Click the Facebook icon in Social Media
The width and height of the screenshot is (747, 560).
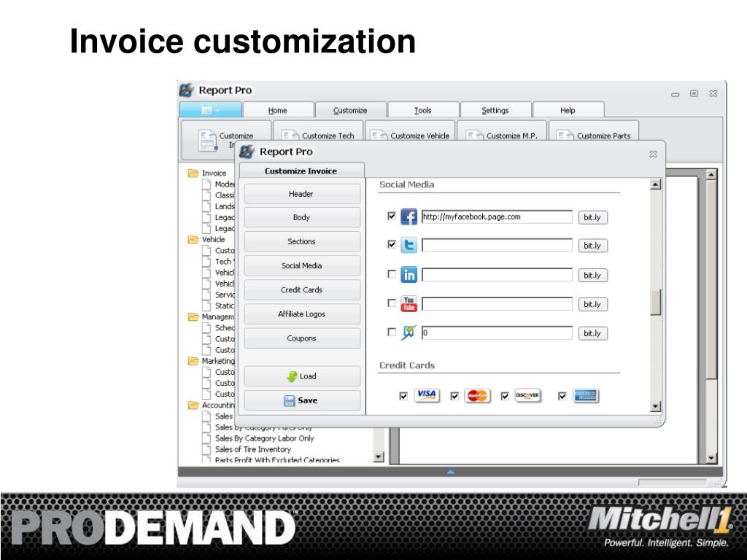409,217
